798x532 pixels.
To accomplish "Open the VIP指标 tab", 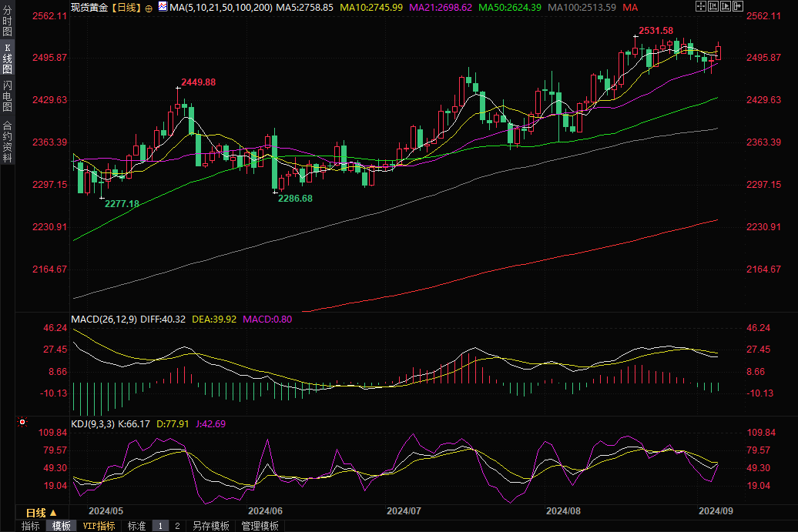I will [99, 526].
